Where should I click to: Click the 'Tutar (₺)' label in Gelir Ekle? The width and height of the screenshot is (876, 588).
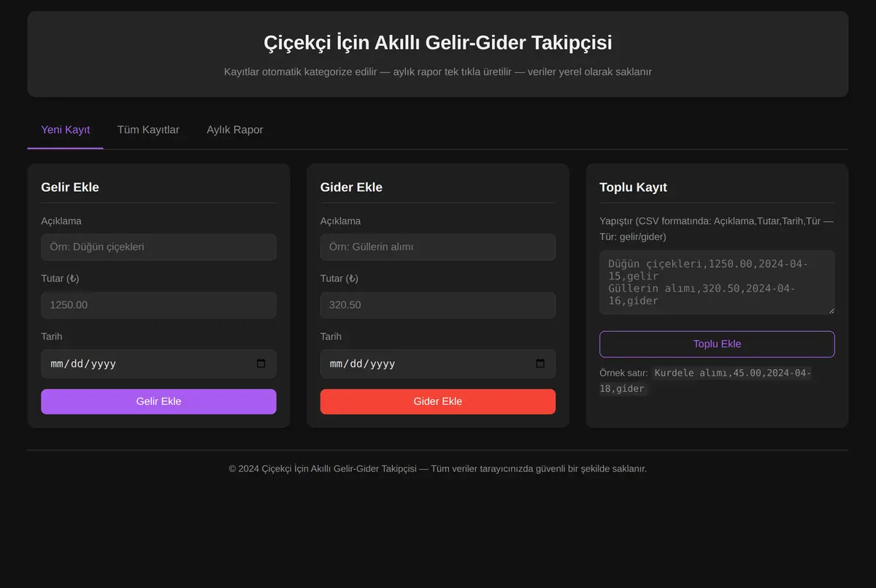pos(60,279)
